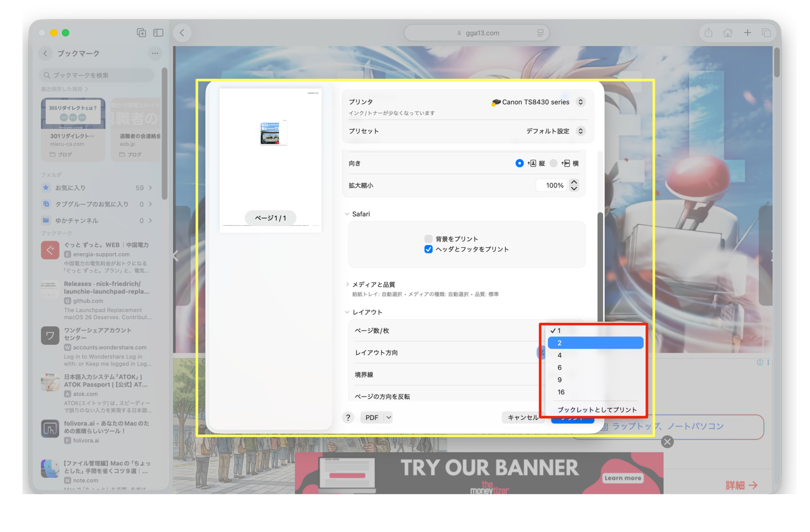The image size is (810, 532).
Task: Open the ワンダーシェアアカウントセンター bookmark icon
Action: click(x=50, y=336)
